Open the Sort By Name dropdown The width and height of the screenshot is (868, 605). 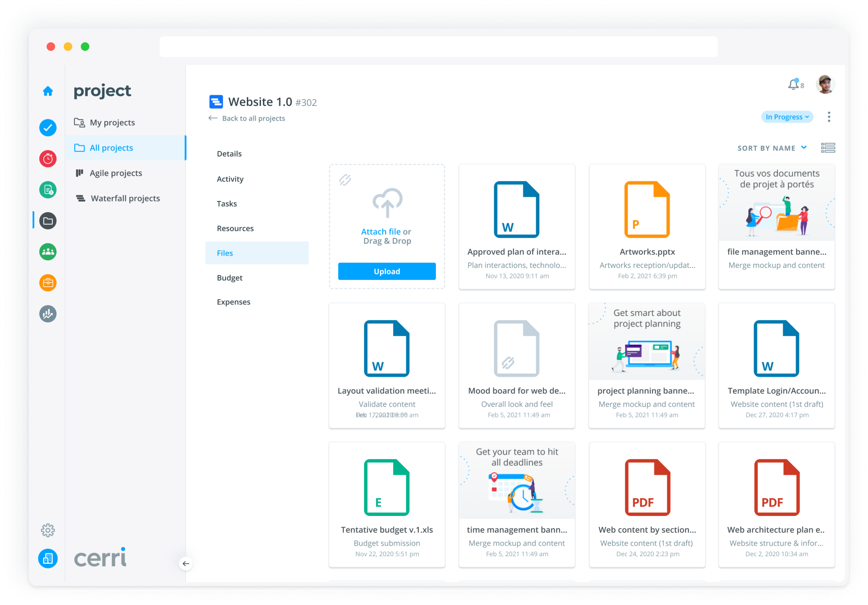click(x=772, y=148)
